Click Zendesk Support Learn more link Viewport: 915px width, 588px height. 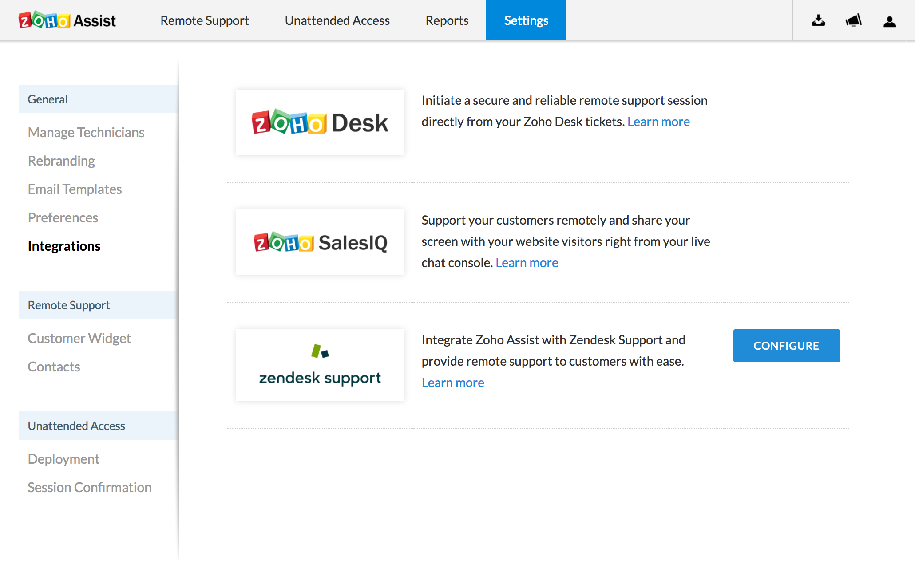(x=452, y=383)
